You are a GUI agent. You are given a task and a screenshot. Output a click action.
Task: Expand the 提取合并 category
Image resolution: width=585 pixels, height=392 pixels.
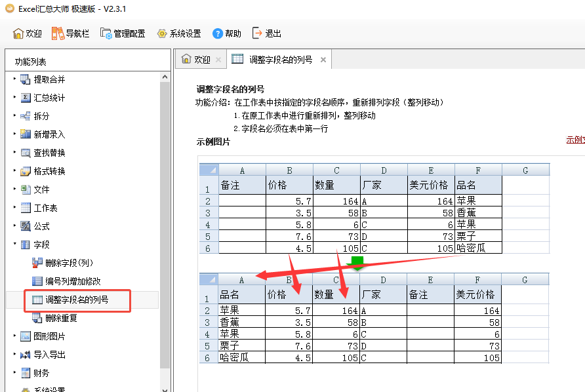click(x=14, y=79)
